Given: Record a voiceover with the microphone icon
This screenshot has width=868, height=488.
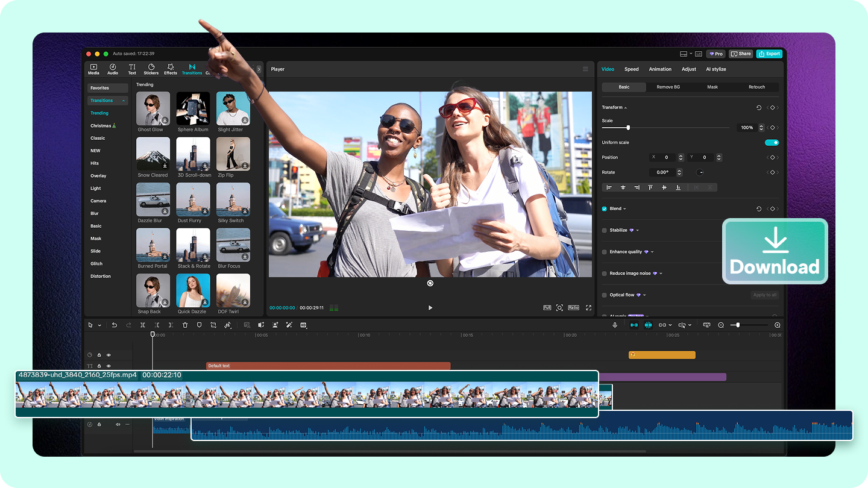Looking at the screenshot, I should (x=615, y=325).
